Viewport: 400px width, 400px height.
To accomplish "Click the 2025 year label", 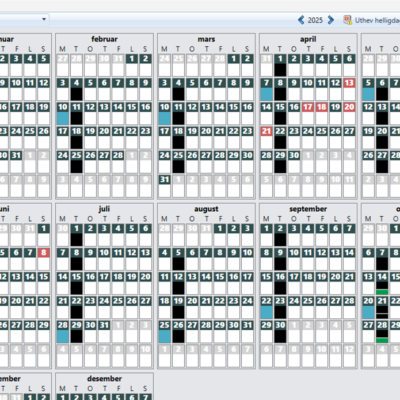I will (x=315, y=20).
